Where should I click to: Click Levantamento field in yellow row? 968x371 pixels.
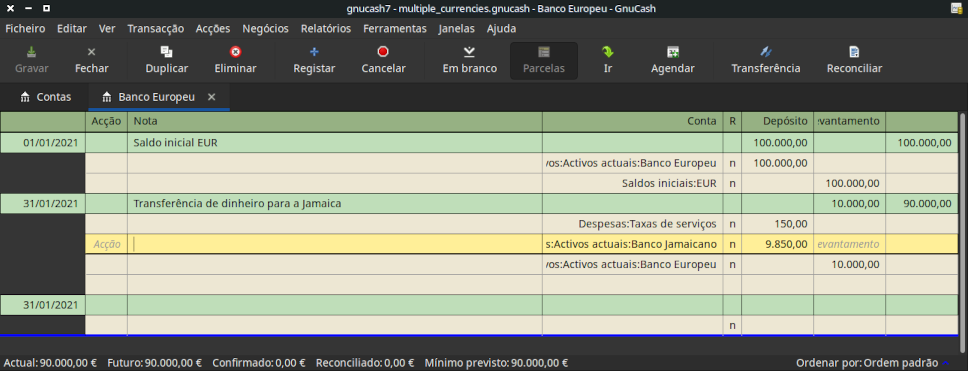coord(849,244)
